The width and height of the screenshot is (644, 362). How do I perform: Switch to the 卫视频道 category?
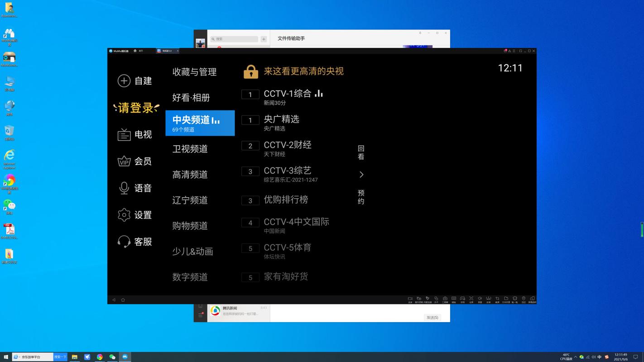pyautogui.click(x=190, y=149)
